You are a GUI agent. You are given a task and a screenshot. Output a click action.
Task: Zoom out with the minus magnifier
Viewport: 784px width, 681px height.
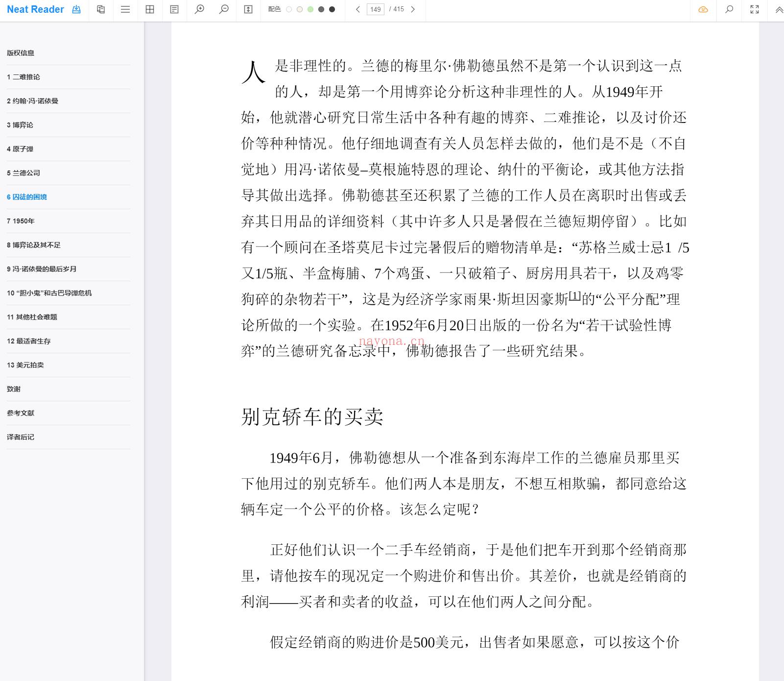[224, 9]
